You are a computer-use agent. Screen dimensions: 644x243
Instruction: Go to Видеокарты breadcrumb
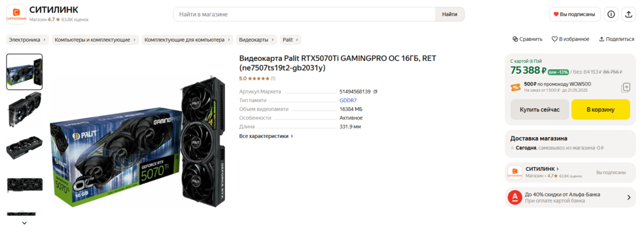coord(256,40)
